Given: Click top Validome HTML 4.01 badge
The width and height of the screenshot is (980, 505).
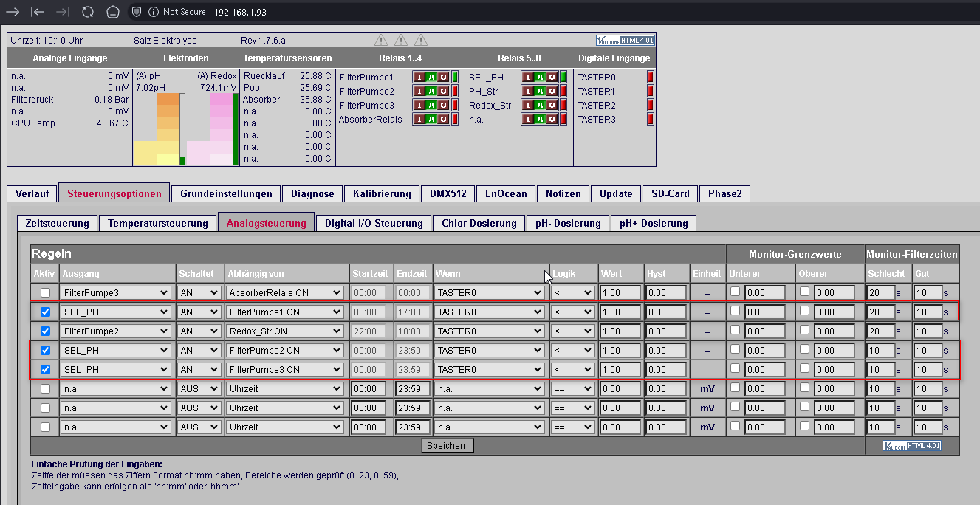Looking at the screenshot, I should click(x=625, y=40).
